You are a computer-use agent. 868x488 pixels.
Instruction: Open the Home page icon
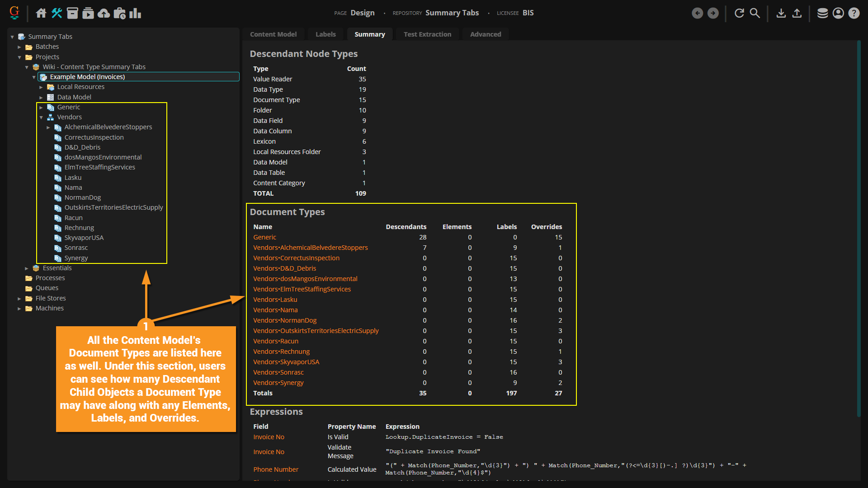(41, 13)
